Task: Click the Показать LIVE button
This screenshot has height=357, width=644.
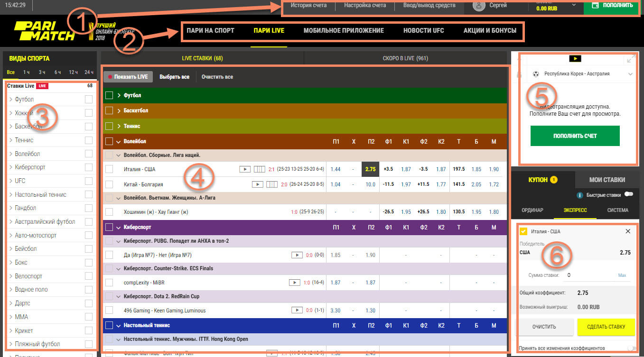Action: pyautogui.click(x=128, y=77)
